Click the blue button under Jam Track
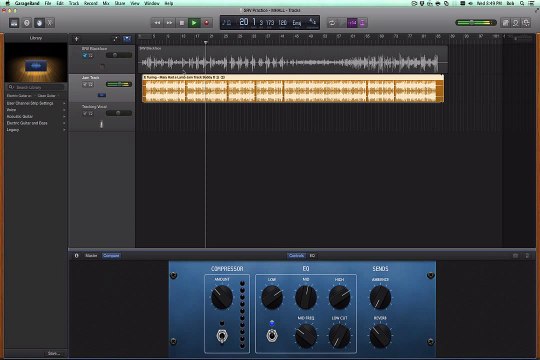 tap(102, 95)
